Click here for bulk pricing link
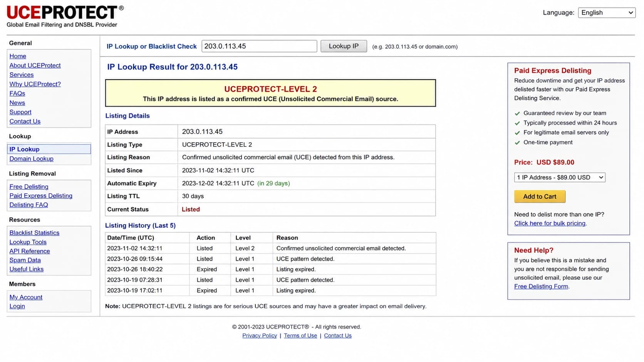The height and width of the screenshot is (362, 644). (x=550, y=224)
